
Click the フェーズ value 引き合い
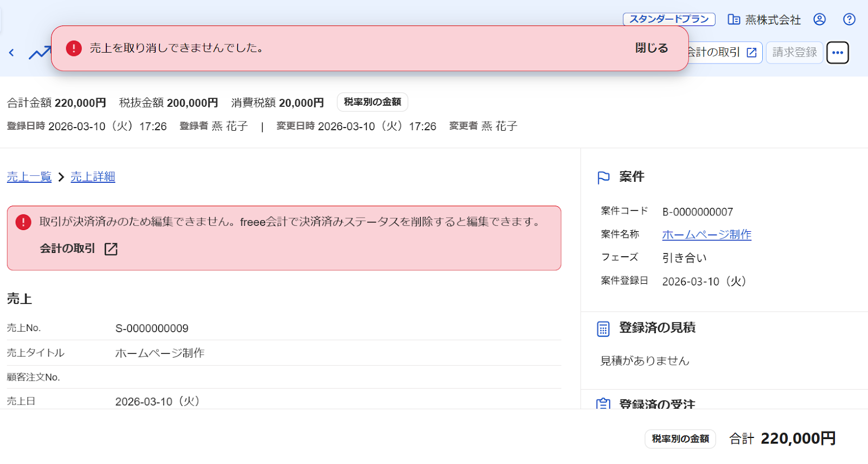click(685, 258)
